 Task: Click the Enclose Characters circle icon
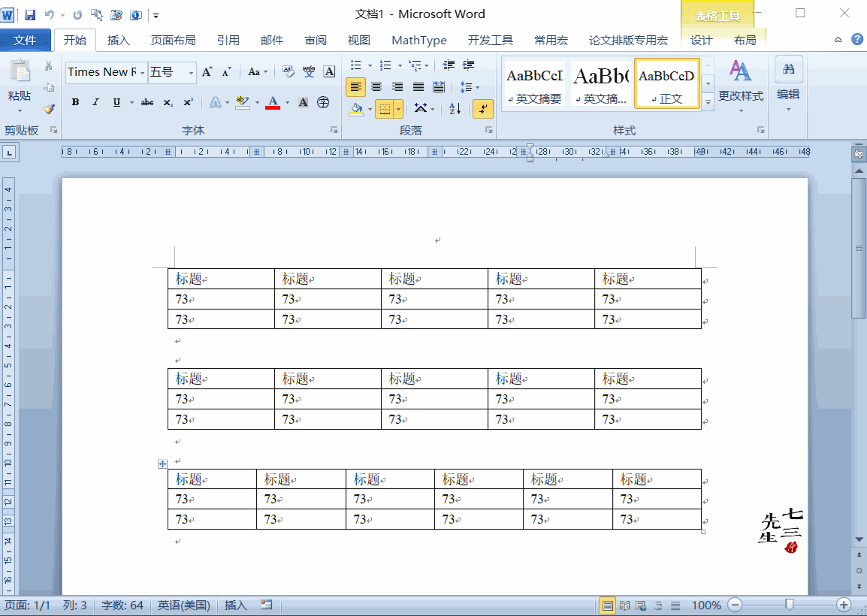coord(324,102)
